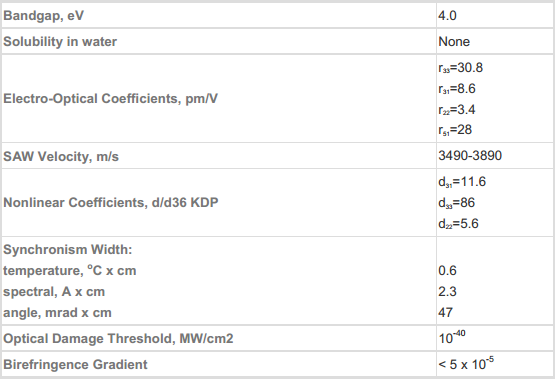Click the Nonlinear Coefficients d/d36 KDP label
Screen dimensions: 557x379
111,202
